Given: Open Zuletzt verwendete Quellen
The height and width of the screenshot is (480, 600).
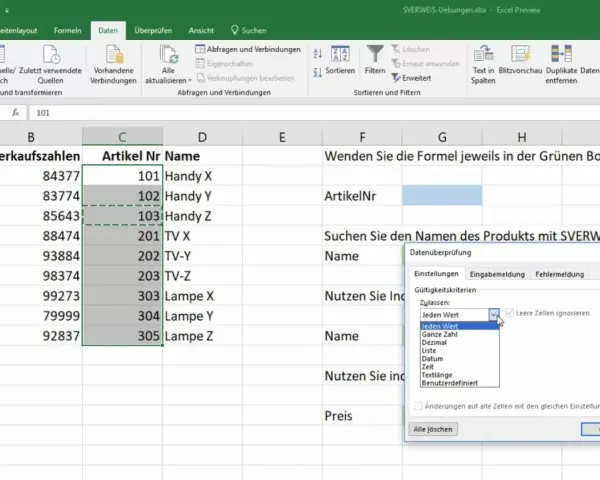Looking at the screenshot, I should [51, 64].
